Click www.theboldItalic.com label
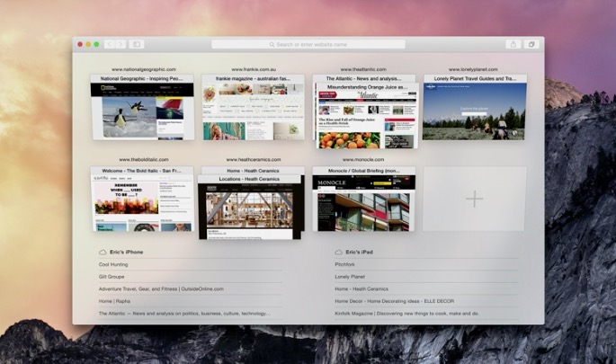Screen dimensions: 616x364 click(144, 160)
